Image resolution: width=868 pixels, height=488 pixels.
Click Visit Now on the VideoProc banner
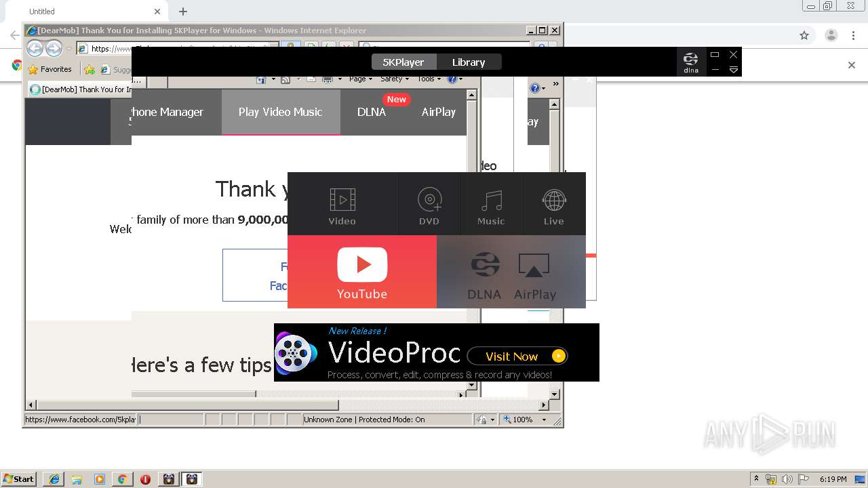click(517, 356)
